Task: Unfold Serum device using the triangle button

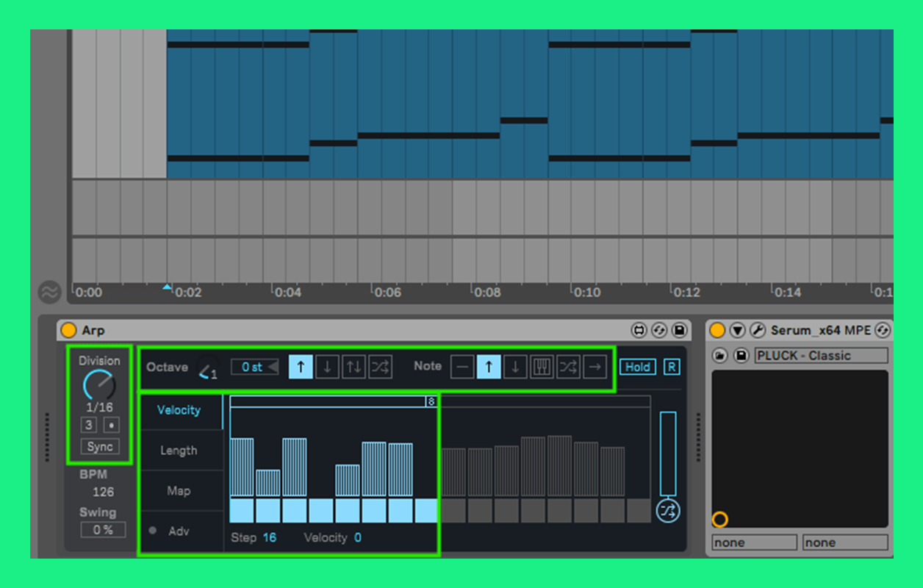Action: [738, 331]
